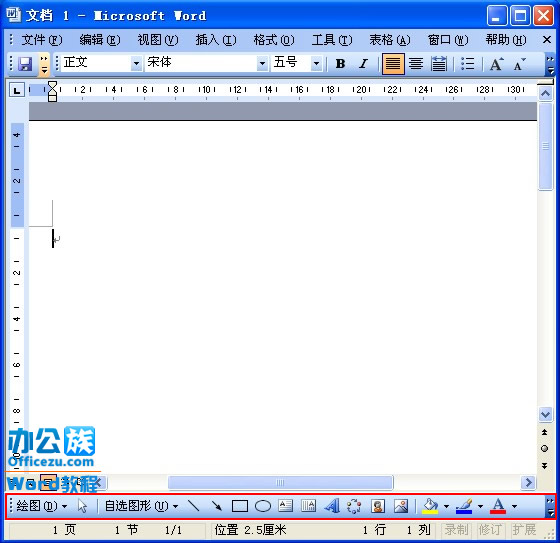
Task: Open 视图(V) menu
Action: 158,40
